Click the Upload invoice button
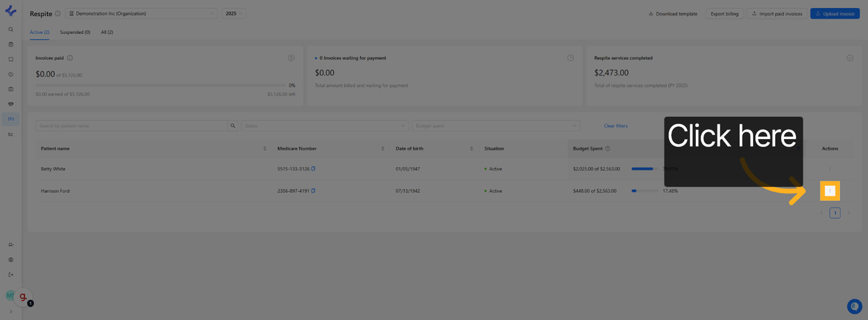 point(835,13)
